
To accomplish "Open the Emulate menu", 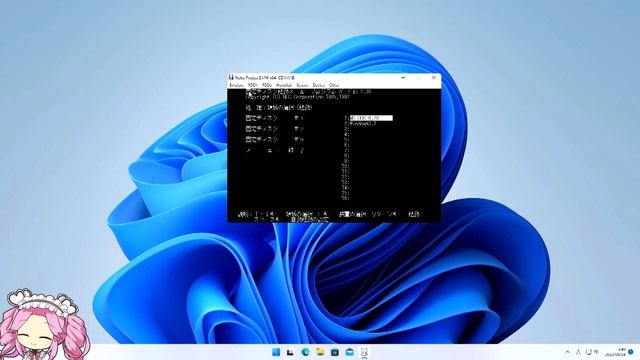I will pos(236,85).
